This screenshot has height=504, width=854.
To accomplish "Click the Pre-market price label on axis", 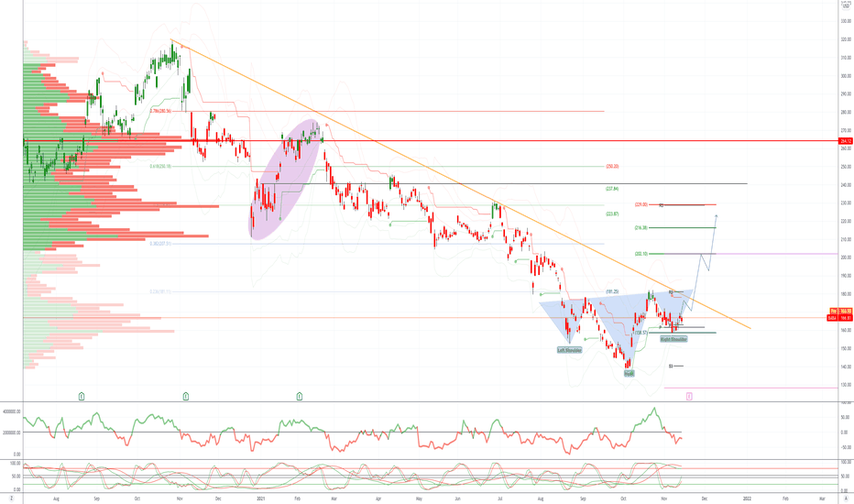I will click(x=841, y=312).
